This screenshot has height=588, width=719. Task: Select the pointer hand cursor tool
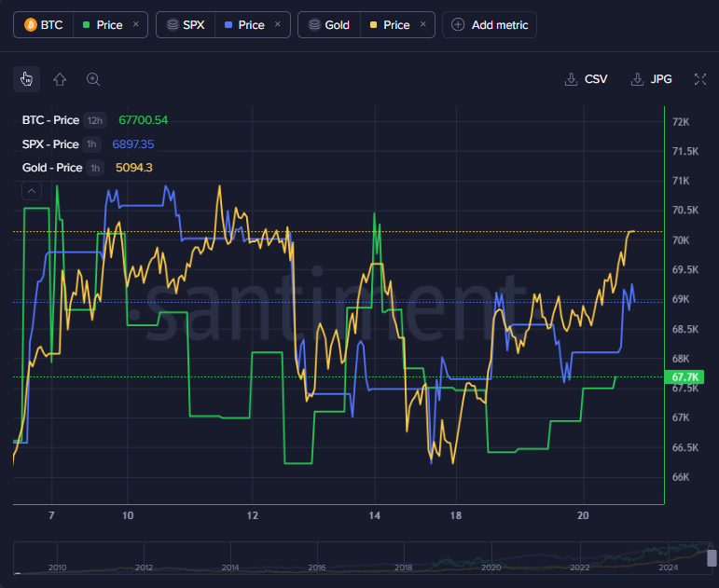(27, 79)
